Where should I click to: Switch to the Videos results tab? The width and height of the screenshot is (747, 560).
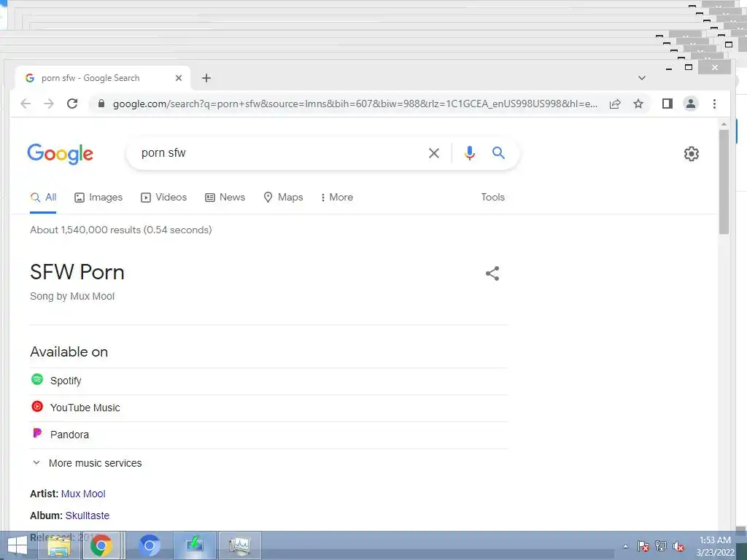coord(164,197)
